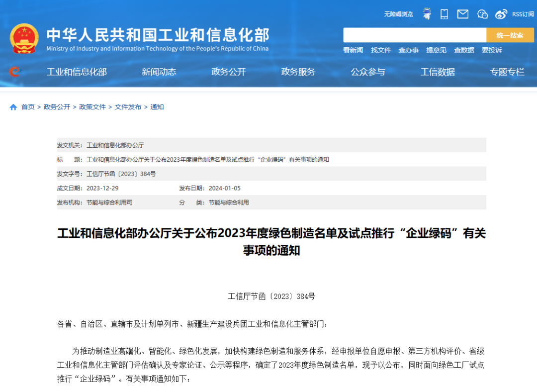Open RSS订阅 subscription link
The image size is (537, 392).
click(x=523, y=14)
